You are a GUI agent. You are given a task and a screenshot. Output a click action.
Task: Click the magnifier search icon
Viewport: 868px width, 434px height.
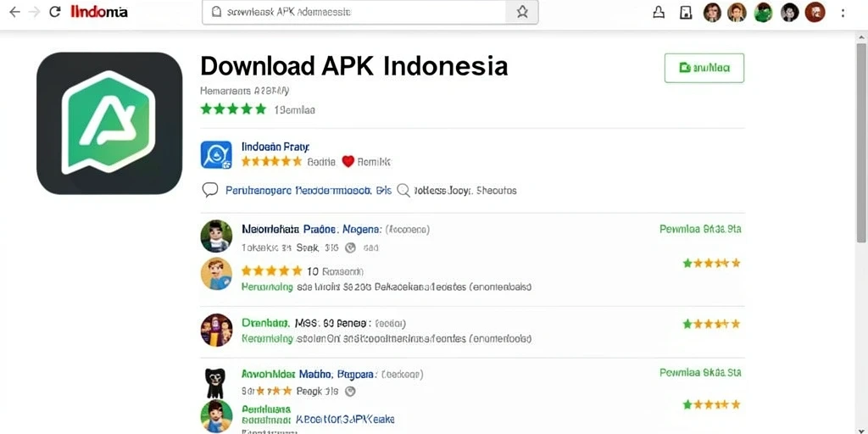pyautogui.click(x=403, y=191)
